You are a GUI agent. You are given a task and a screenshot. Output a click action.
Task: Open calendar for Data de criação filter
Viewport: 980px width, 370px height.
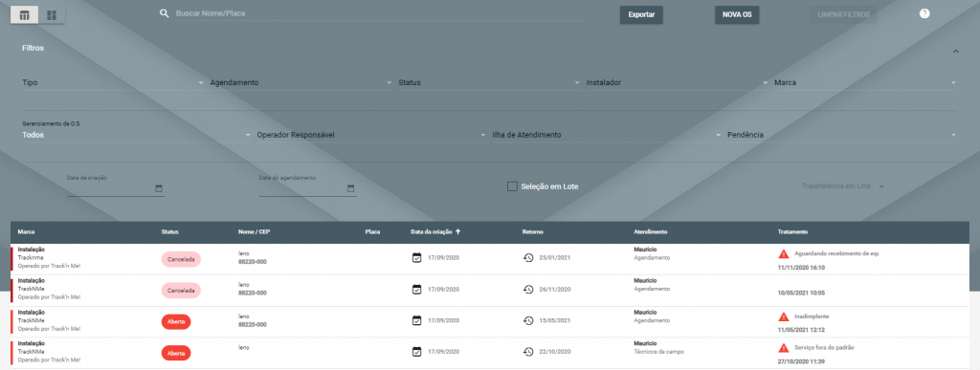158,188
